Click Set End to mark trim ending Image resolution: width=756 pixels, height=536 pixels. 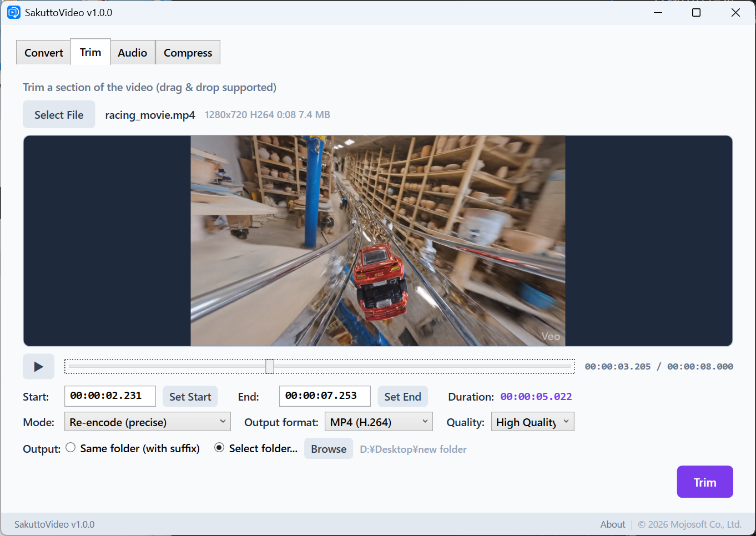[402, 397]
